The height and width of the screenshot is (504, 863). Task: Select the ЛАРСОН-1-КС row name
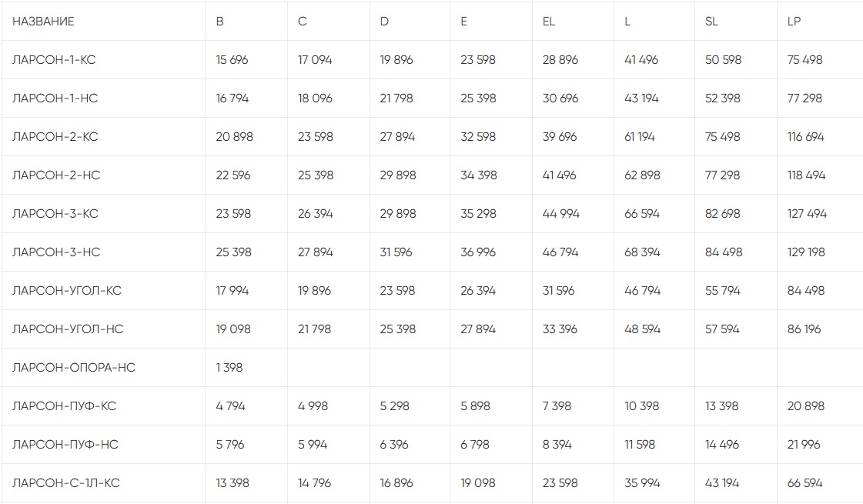(x=54, y=60)
